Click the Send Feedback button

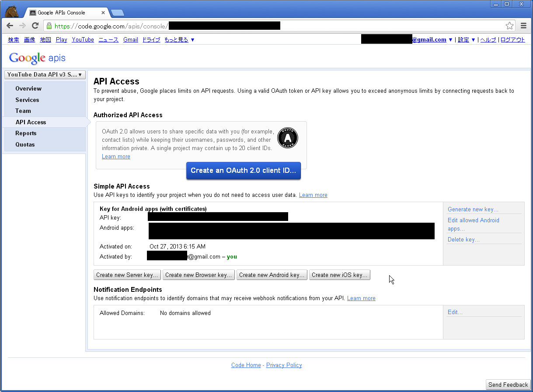coord(508,385)
